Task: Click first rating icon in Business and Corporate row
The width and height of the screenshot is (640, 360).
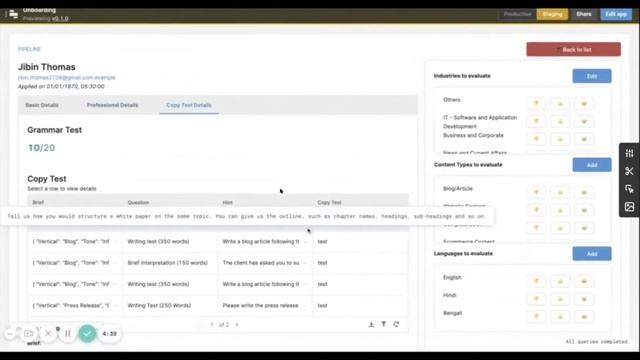Action: [x=536, y=139]
